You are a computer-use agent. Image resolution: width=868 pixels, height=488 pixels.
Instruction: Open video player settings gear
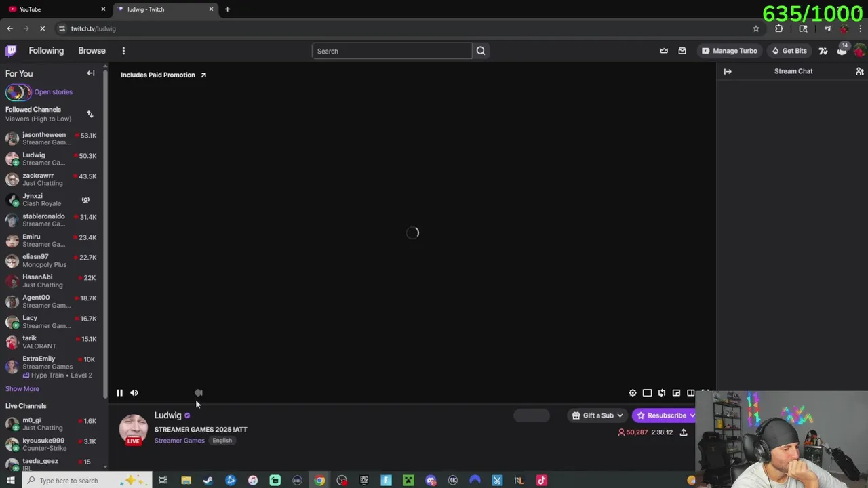click(x=633, y=393)
